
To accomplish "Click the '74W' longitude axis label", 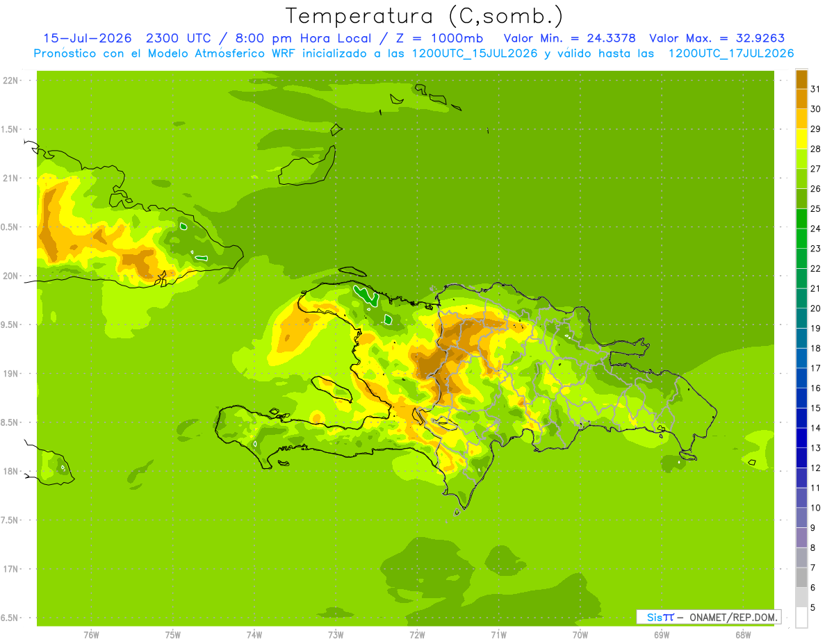I will point(254,636).
